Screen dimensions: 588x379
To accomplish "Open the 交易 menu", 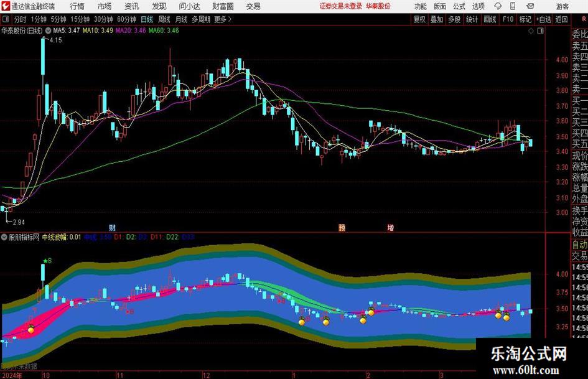I will pyautogui.click(x=253, y=6).
